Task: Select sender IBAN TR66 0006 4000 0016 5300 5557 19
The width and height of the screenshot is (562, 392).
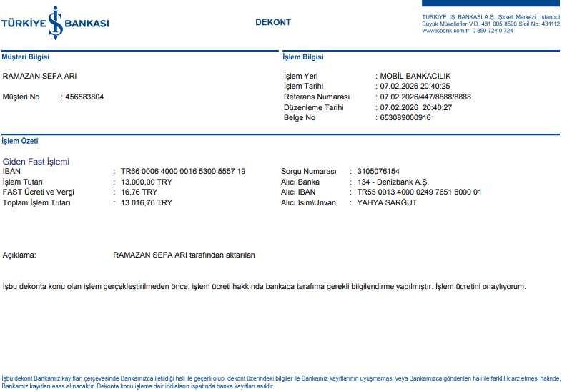Action: point(183,171)
